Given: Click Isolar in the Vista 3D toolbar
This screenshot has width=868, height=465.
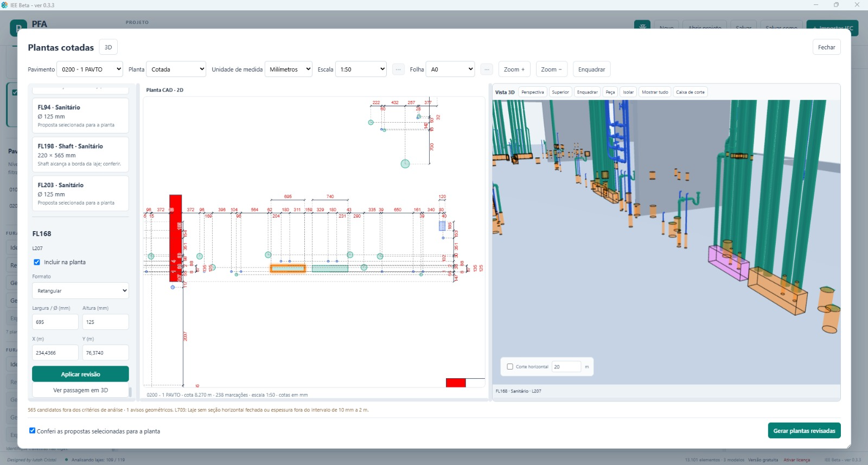Looking at the screenshot, I should point(628,92).
